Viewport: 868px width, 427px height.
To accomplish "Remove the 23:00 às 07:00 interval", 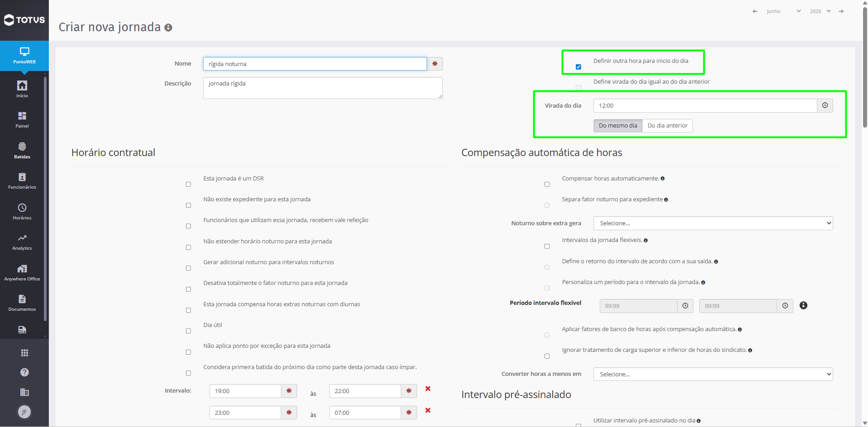I will 428,410.
